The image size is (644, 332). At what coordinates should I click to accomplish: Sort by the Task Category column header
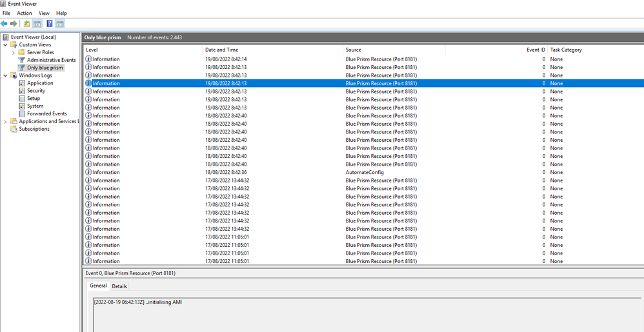tap(596, 50)
